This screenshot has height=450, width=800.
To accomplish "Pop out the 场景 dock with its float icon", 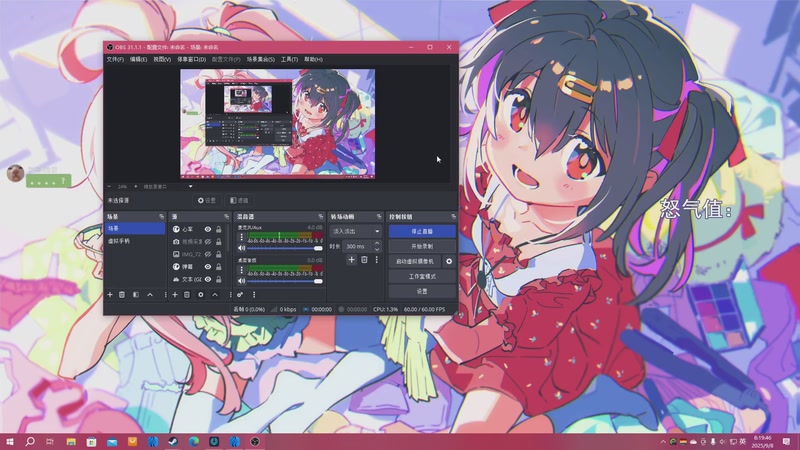I will pyautogui.click(x=161, y=217).
